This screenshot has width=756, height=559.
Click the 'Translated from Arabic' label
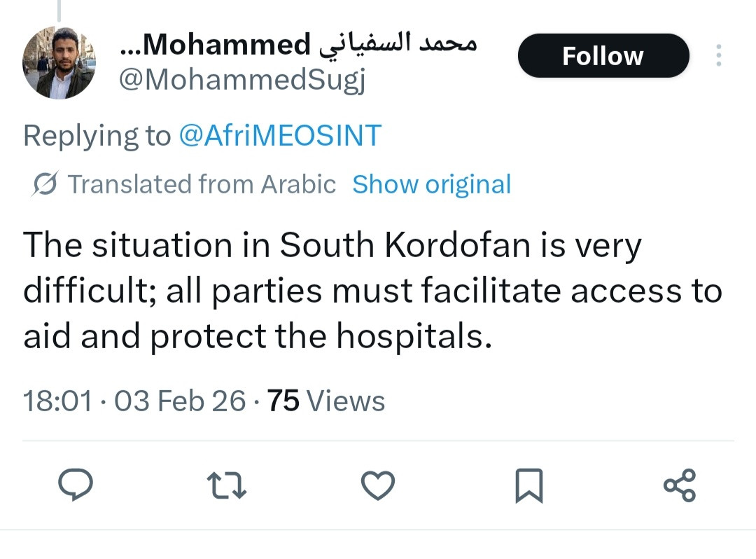202,184
